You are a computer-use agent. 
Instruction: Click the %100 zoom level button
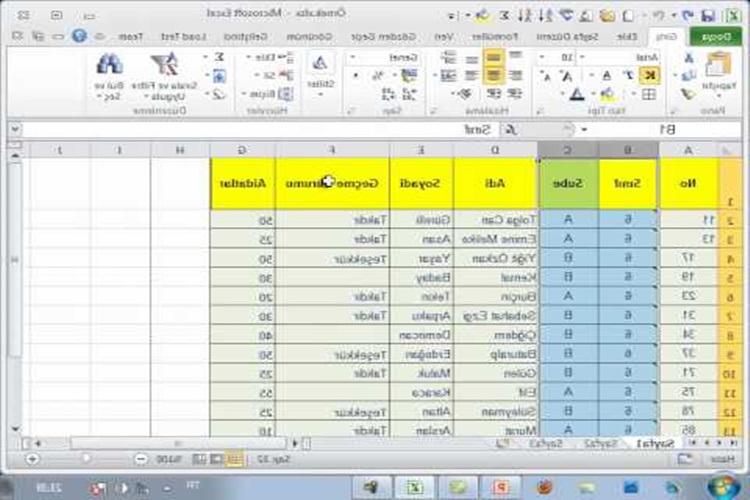[x=169, y=459]
